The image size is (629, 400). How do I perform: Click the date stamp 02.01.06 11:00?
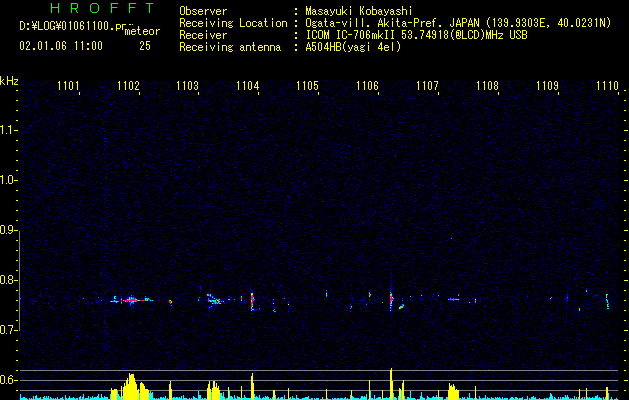click(61, 46)
